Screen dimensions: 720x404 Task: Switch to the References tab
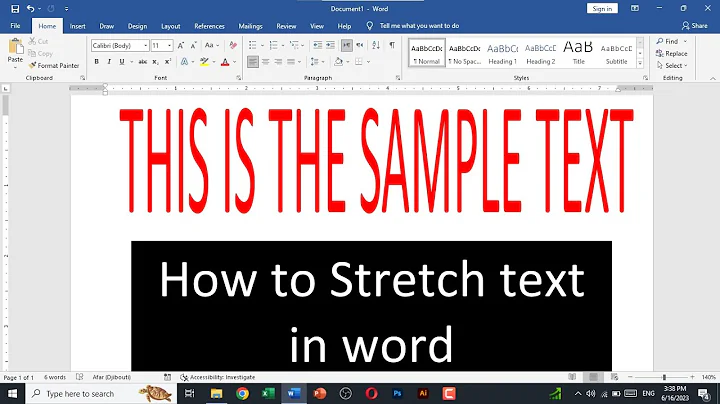209,26
